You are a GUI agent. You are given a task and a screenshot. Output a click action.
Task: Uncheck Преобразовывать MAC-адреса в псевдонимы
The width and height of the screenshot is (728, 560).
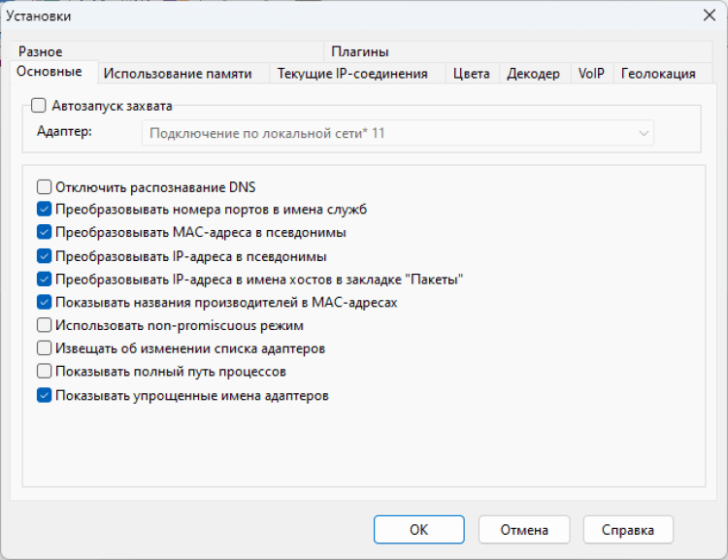click(x=44, y=233)
